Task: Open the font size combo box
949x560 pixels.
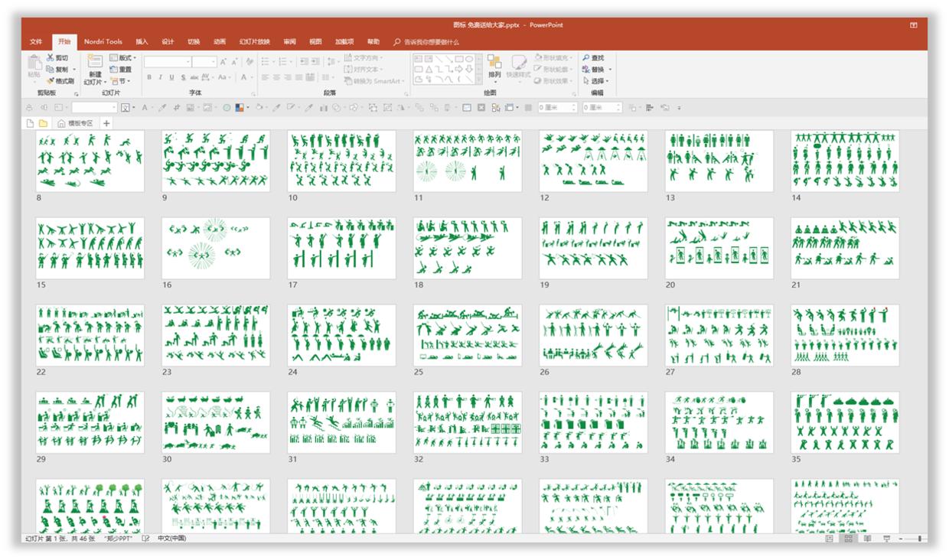Action: click(204, 61)
